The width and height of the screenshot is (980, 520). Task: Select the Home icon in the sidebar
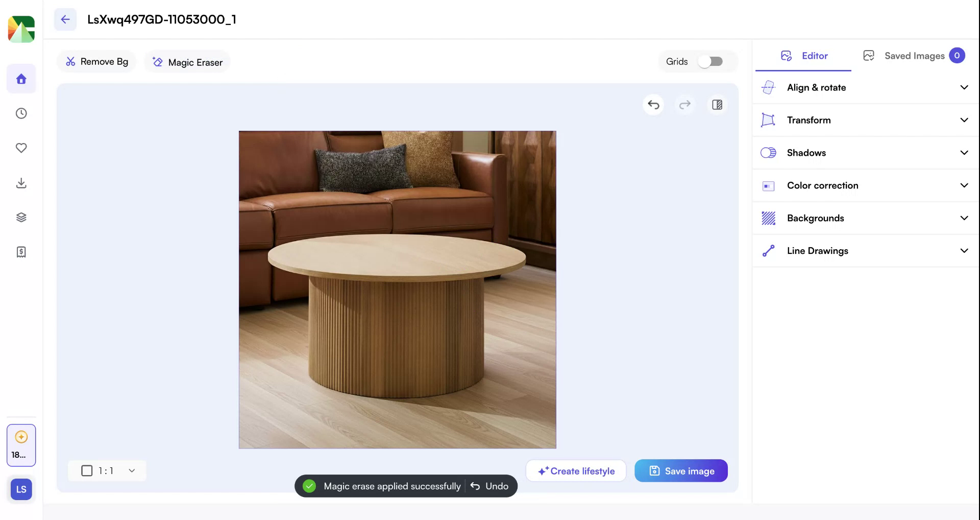21,79
